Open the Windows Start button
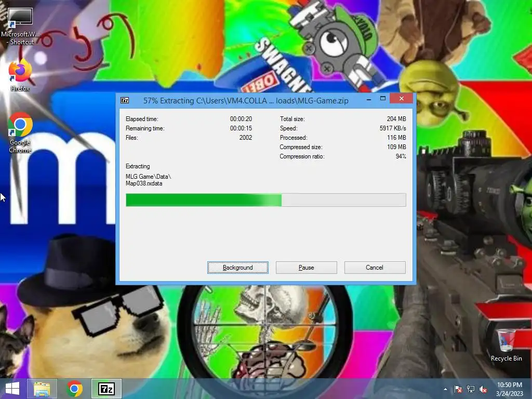The width and height of the screenshot is (532, 399). pyautogui.click(x=12, y=389)
